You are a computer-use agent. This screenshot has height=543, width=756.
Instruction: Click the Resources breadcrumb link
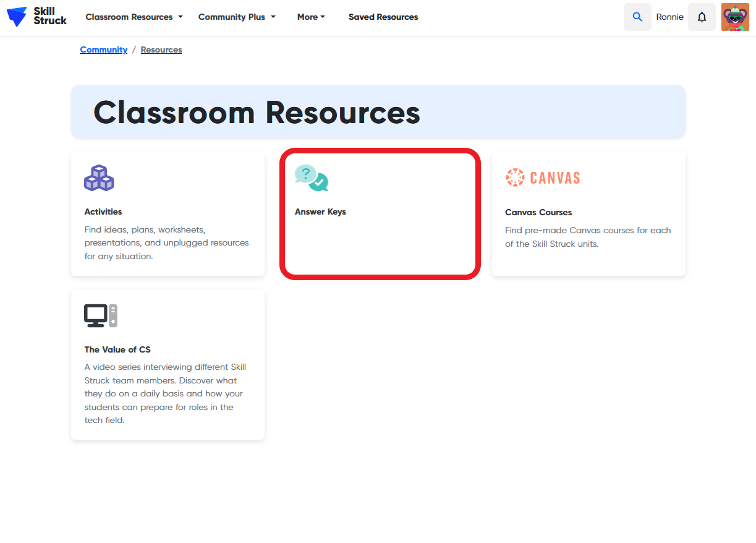click(161, 49)
